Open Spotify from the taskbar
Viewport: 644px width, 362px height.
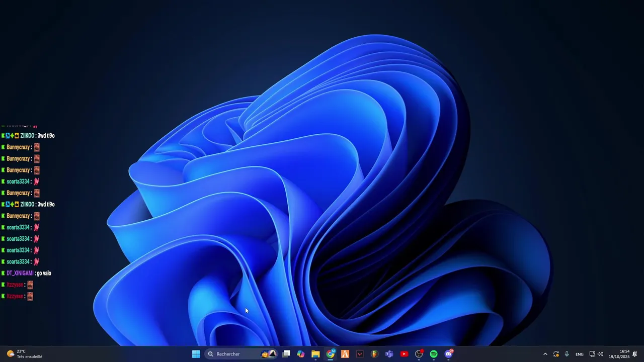pos(434,354)
